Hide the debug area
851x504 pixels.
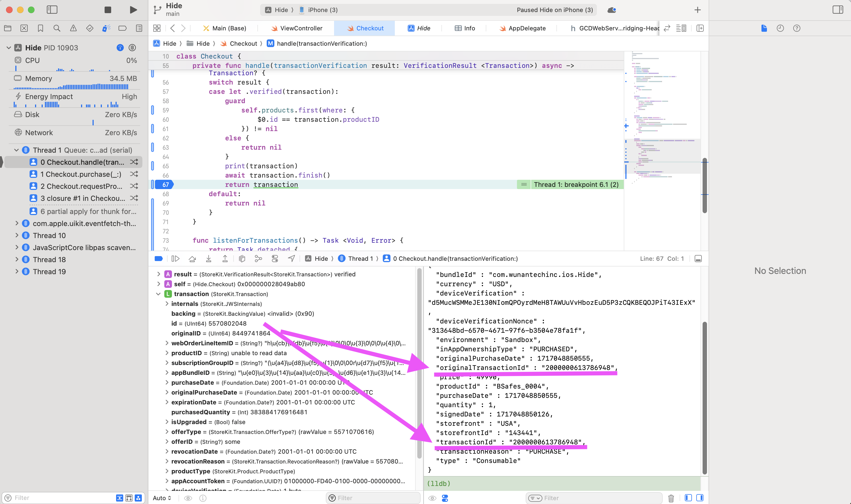point(698,259)
